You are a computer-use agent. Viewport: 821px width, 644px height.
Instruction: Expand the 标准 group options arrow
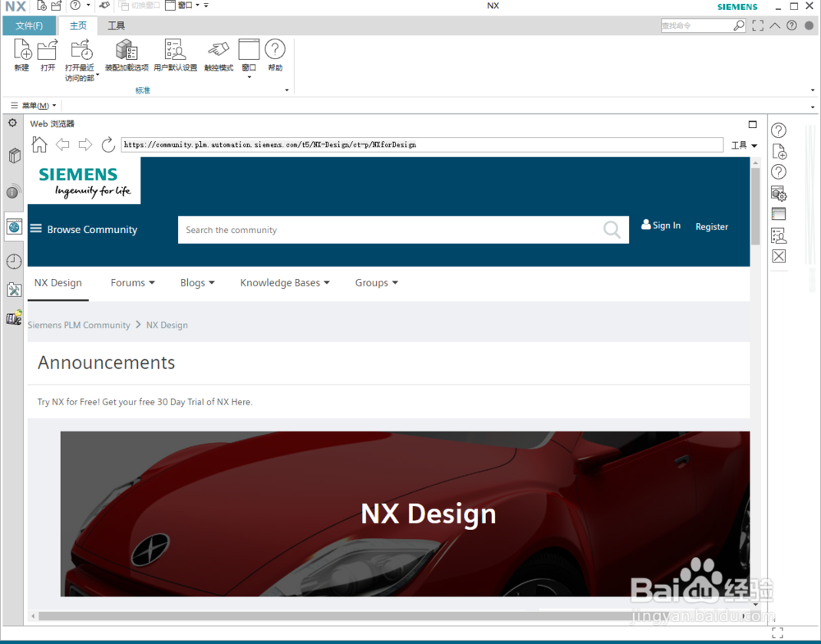(x=287, y=90)
